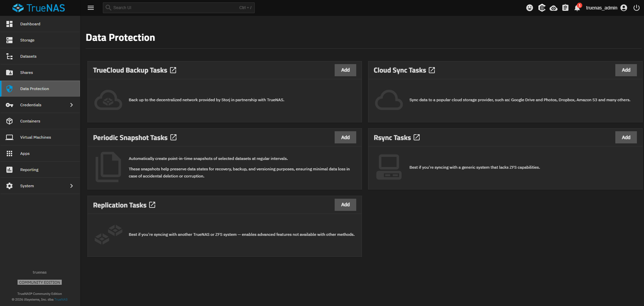The height and width of the screenshot is (306, 644).
Task: Open the alerts bell icon
Action: pyautogui.click(x=578, y=8)
